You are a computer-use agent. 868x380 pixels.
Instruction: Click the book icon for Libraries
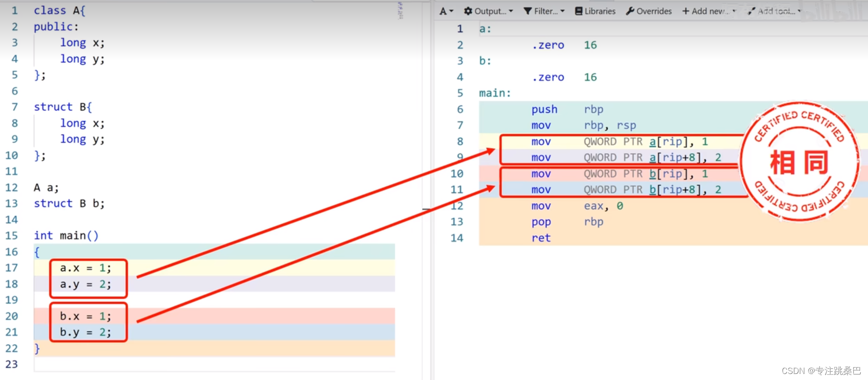point(579,11)
